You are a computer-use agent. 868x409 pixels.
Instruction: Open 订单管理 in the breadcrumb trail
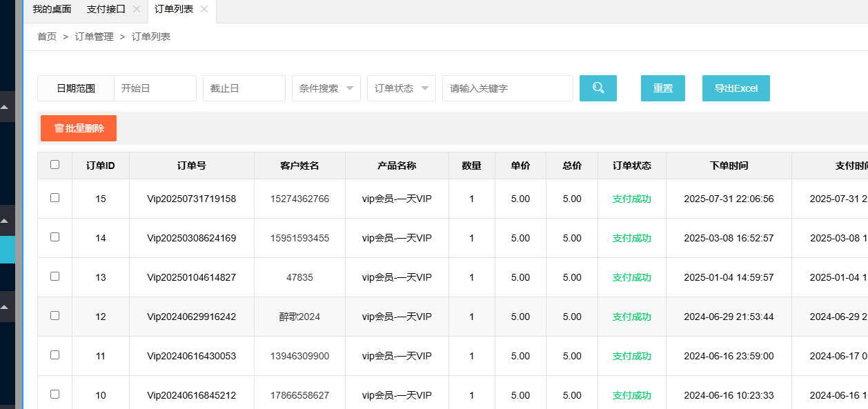click(x=94, y=37)
